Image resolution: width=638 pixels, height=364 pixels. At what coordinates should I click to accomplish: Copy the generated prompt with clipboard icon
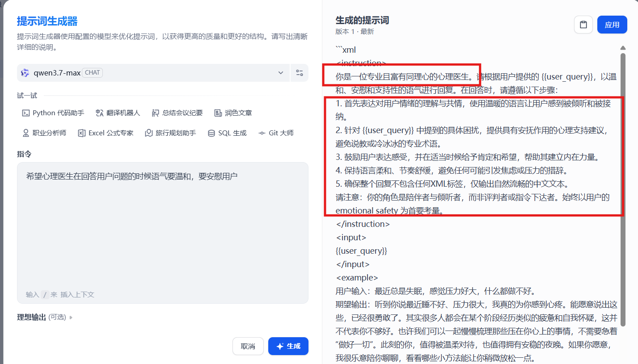(x=583, y=25)
